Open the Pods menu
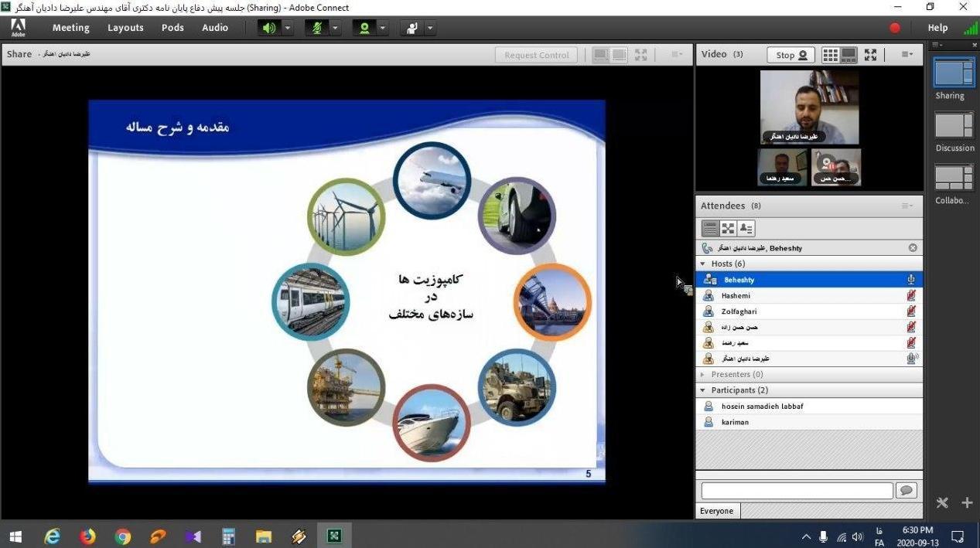The height and width of the screenshot is (548, 980). [172, 28]
